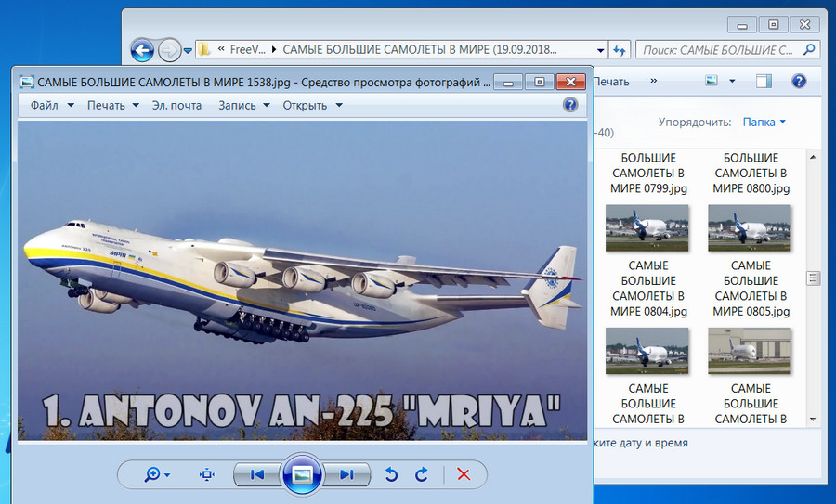Open the view options dropdown arrow
The height and width of the screenshot is (504, 836).
tap(732, 81)
